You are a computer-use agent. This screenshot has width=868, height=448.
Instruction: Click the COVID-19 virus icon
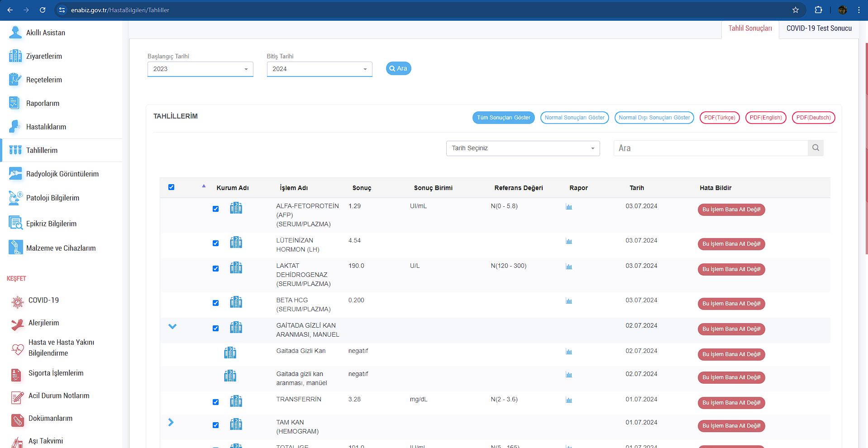18,302
